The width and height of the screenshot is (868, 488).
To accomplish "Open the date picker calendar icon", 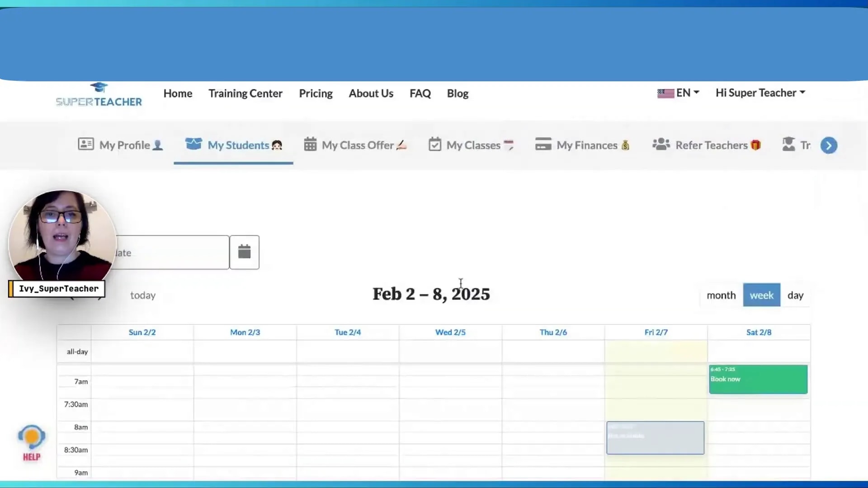I will pos(244,252).
